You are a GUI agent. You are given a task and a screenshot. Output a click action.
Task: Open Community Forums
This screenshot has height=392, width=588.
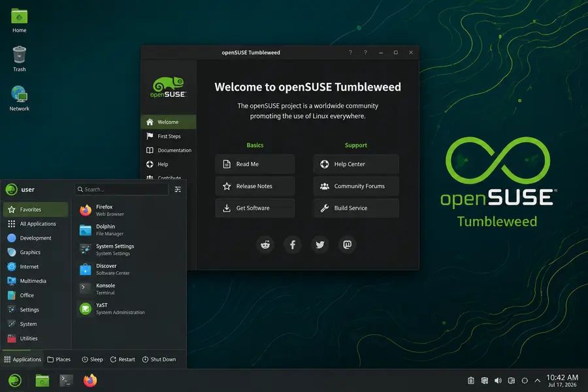tap(356, 186)
